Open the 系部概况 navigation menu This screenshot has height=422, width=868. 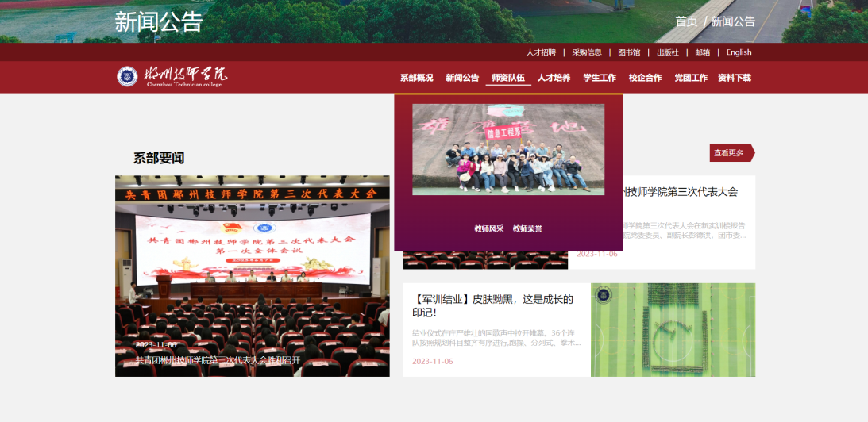(416, 78)
